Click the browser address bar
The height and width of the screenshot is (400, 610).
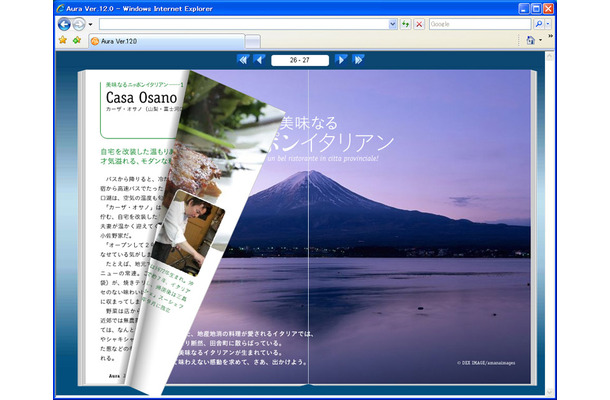pos(244,24)
